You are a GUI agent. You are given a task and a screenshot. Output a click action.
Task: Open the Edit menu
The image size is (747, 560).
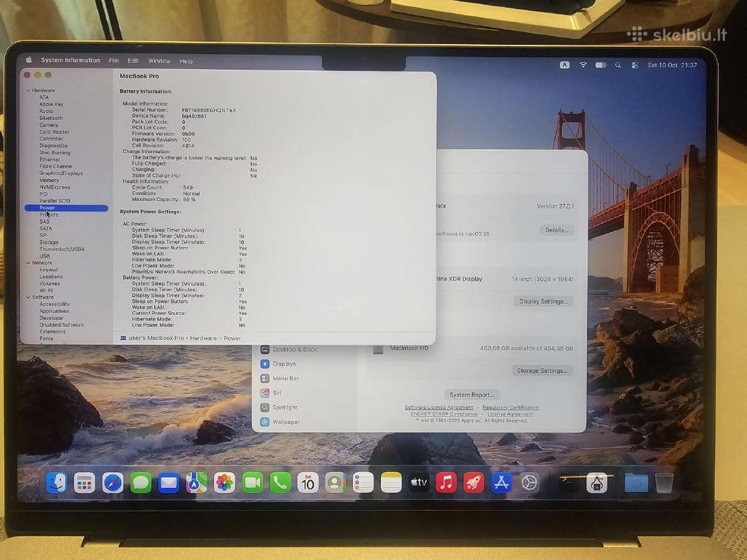pyautogui.click(x=133, y=61)
